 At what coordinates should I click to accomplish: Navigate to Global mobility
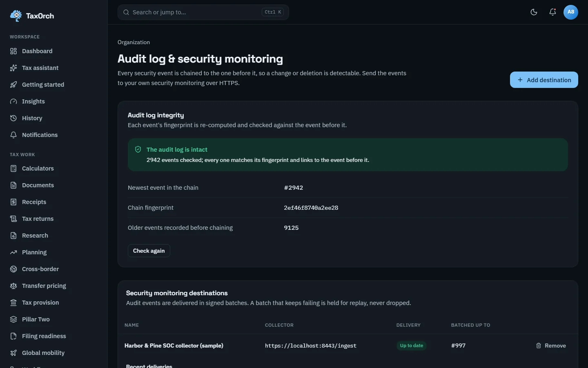54,353
